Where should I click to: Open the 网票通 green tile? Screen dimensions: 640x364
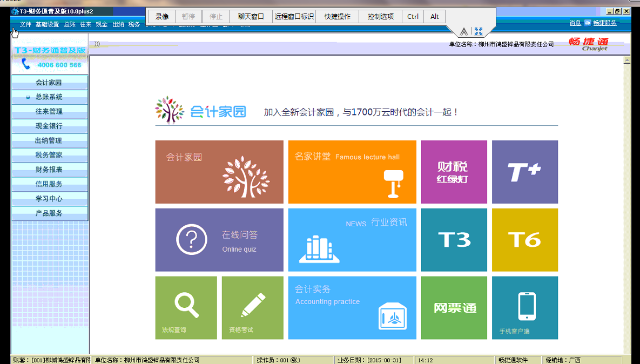pos(454,308)
